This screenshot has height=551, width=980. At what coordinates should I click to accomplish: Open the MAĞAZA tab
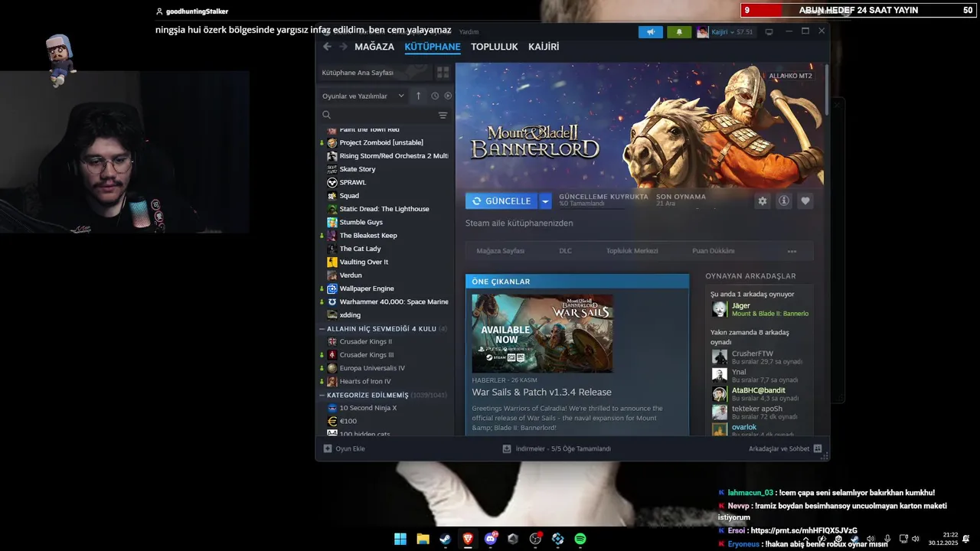click(374, 47)
